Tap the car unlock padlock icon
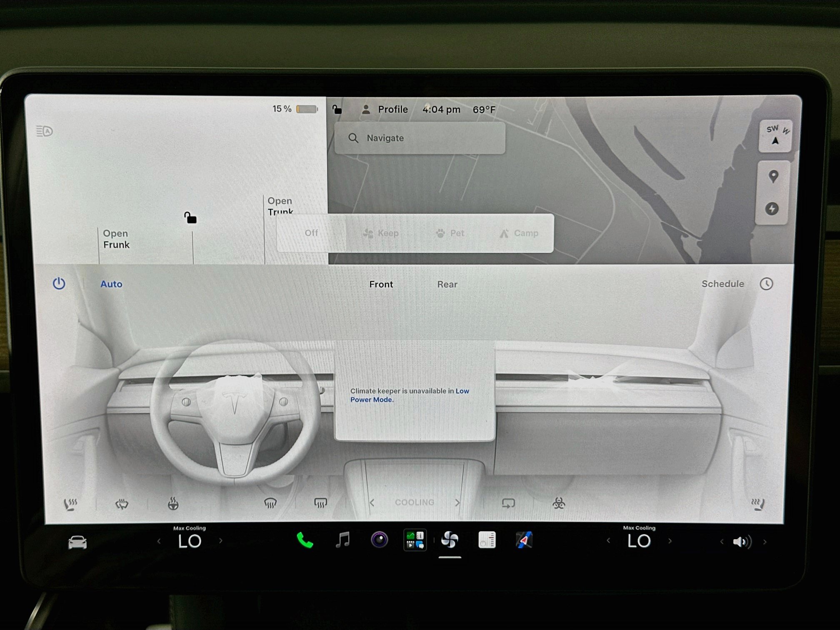Image resolution: width=840 pixels, height=630 pixels. click(190, 217)
